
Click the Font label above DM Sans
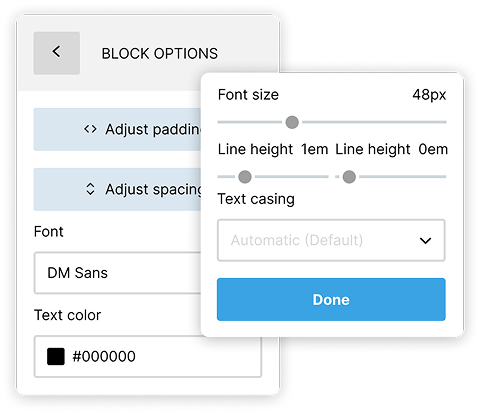click(x=49, y=231)
